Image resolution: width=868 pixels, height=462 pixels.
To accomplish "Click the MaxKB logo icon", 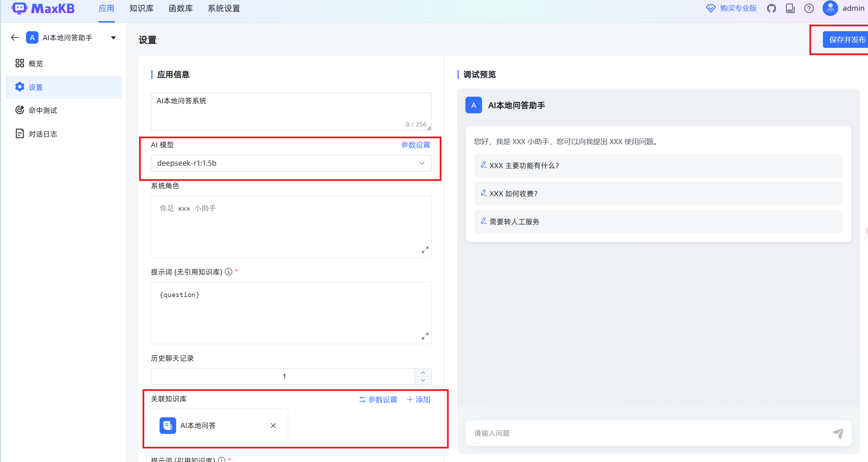I will click(19, 8).
